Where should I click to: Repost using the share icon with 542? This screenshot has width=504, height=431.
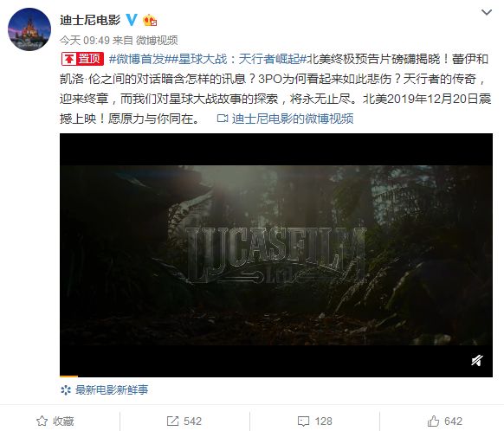[x=184, y=421]
